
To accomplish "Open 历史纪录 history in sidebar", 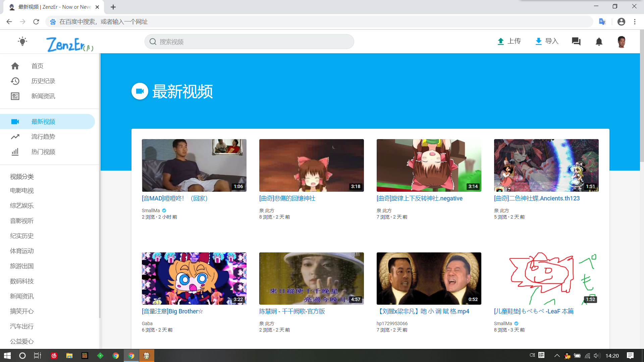I will click(x=43, y=81).
